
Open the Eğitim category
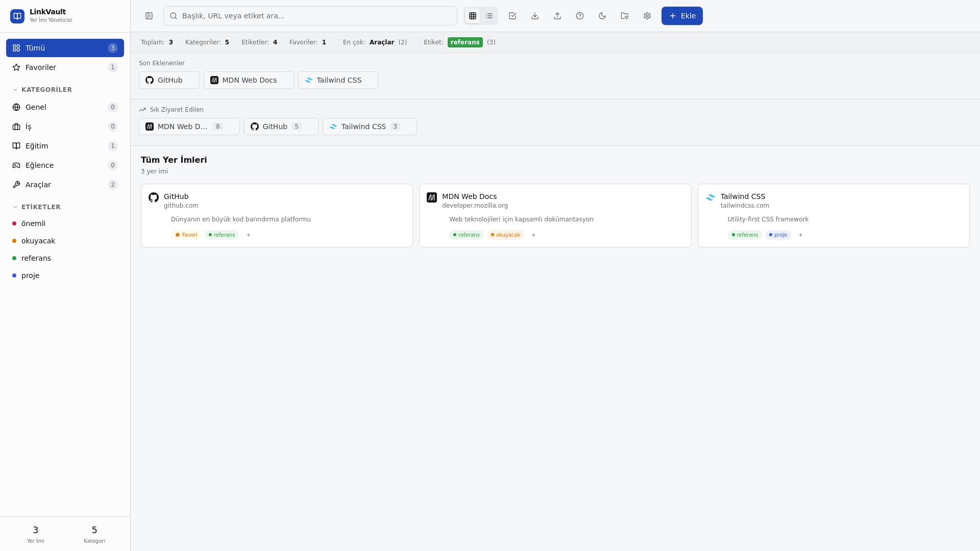coord(65,146)
